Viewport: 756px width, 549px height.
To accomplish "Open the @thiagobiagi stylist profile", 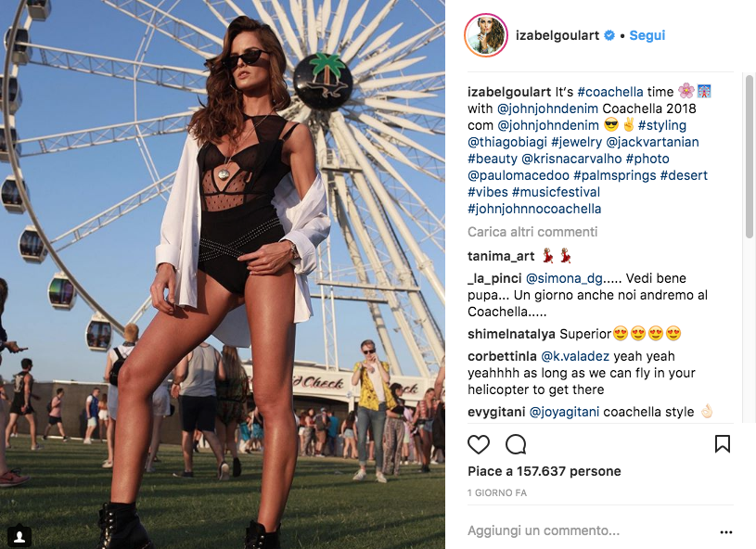I will [507, 142].
